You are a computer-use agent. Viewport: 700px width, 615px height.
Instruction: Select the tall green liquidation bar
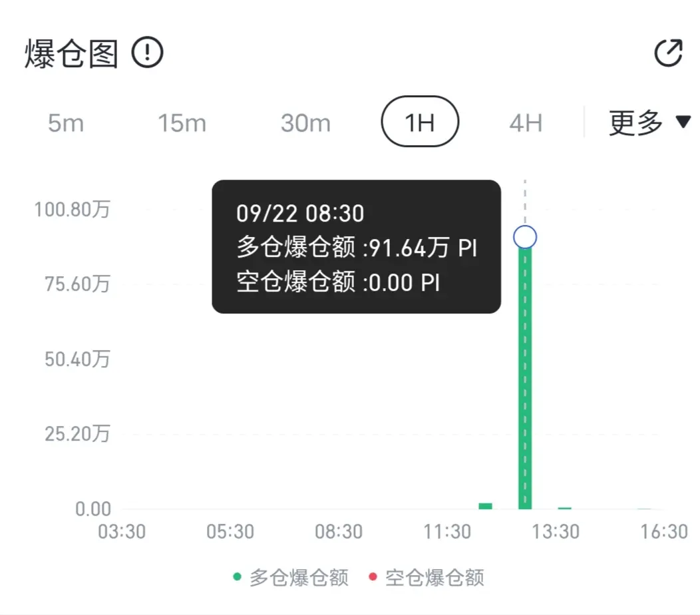point(525,377)
